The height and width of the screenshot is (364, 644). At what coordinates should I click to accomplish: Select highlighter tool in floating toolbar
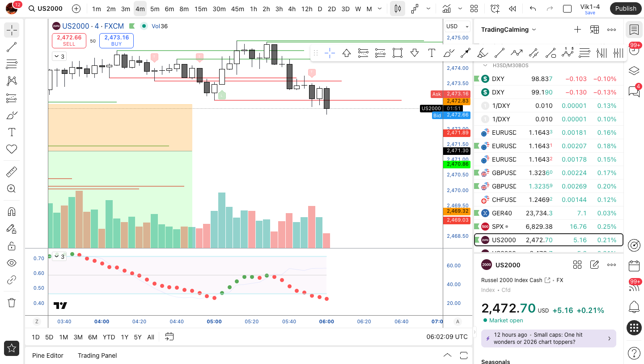[482, 53]
